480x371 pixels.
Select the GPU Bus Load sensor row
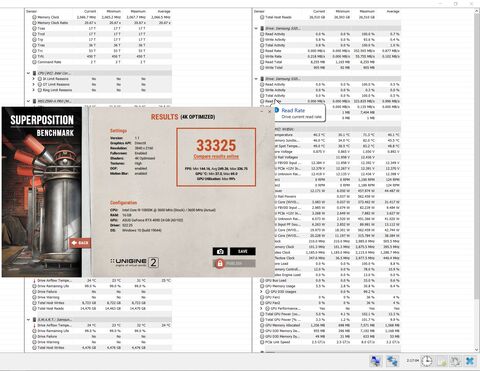click(330, 280)
